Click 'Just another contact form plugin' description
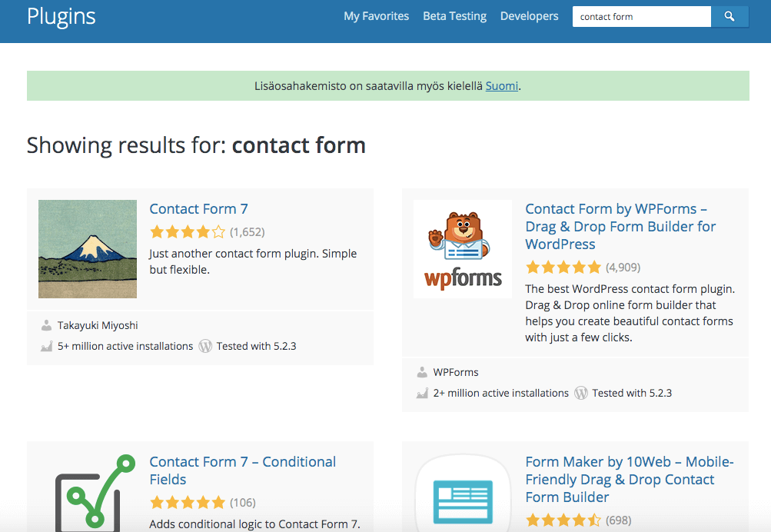The image size is (771, 532). (253, 261)
